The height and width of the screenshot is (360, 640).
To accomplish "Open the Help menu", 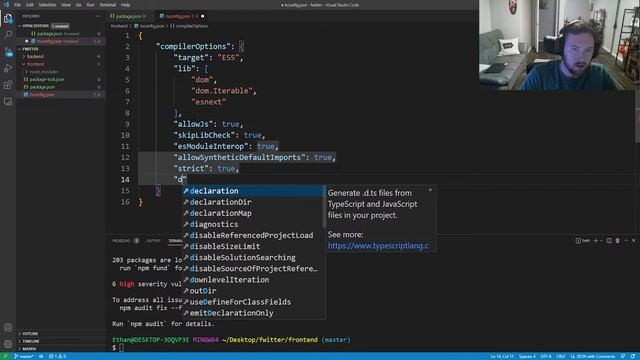I will click(x=125, y=5).
